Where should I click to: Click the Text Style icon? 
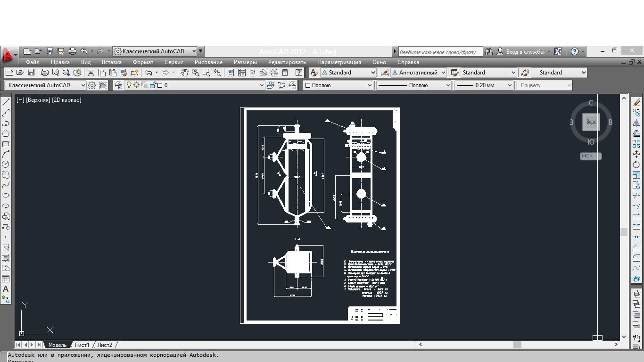pyautogui.click(x=314, y=73)
